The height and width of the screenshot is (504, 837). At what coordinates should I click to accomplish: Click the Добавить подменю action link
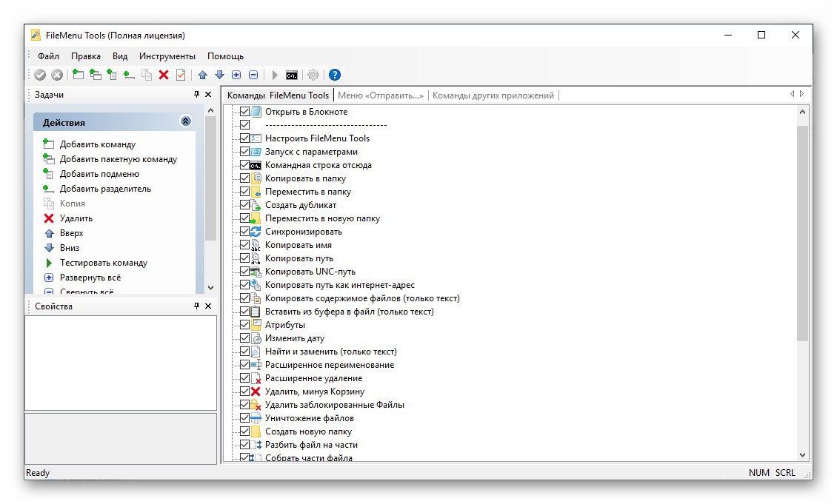pos(99,174)
